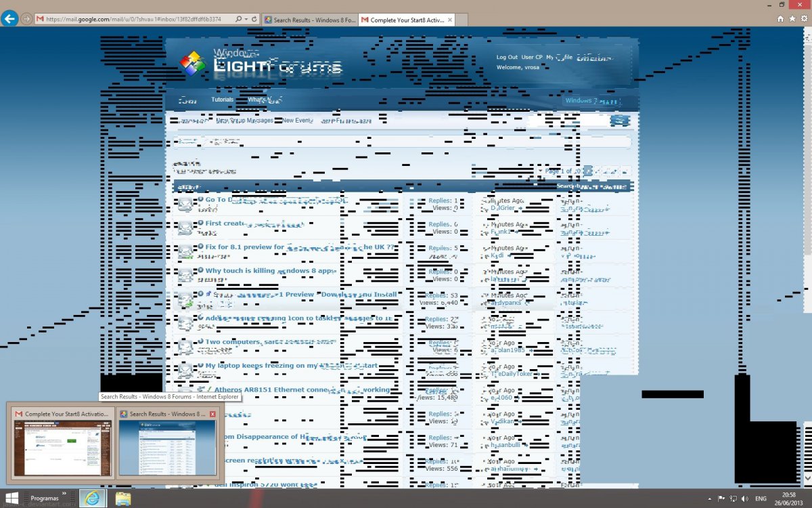The width and height of the screenshot is (812, 508).
Task: Close the Complete Your Start8 Activation tab
Action: (449, 20)
